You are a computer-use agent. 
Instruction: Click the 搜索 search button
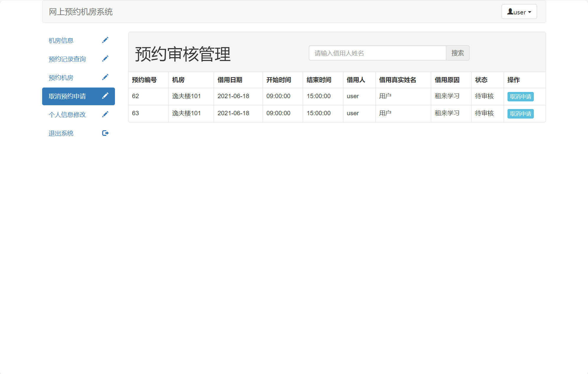[457, 53]
